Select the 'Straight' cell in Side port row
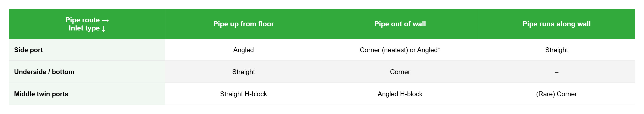The height and width of the screenshot is (114, 644). click(x=557, y=50)
